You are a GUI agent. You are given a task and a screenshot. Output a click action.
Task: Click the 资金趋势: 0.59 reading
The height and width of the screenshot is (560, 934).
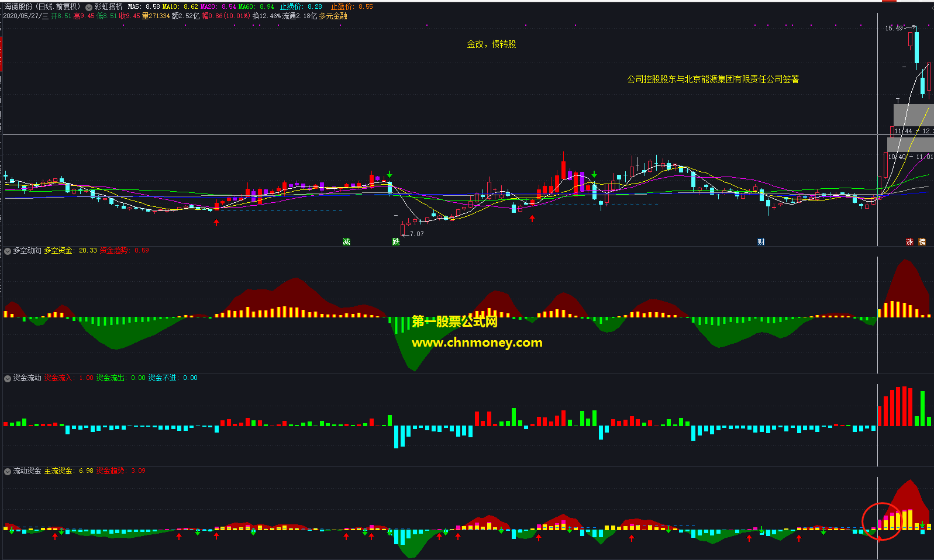point(124,250)
